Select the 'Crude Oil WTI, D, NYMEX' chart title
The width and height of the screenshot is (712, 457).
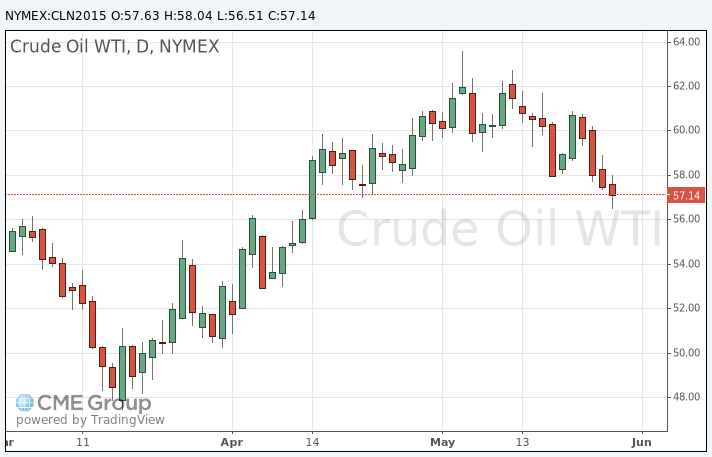[114, 46]
